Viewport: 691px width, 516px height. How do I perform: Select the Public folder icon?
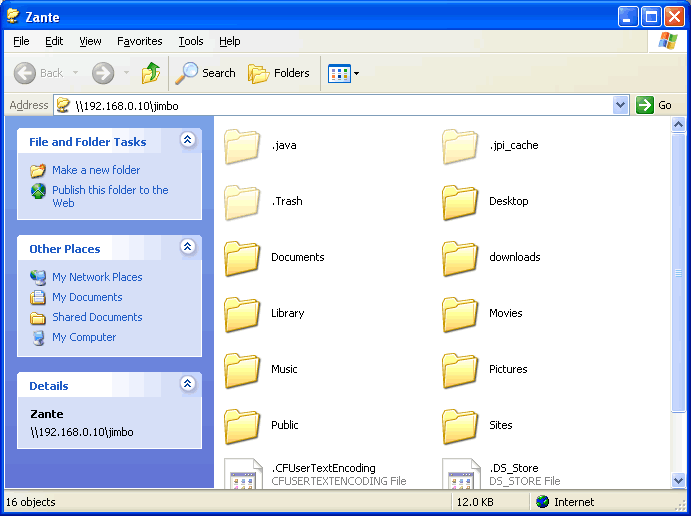pyautogui.click(x=242, y=426)
